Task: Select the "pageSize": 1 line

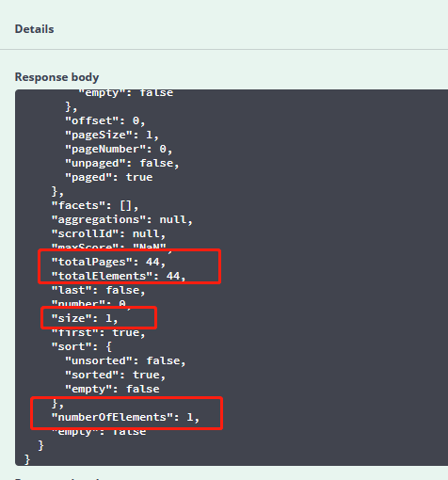Action: point(112,135)
